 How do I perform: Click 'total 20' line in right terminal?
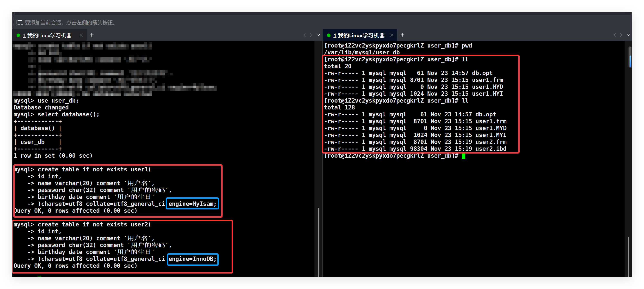338,66
